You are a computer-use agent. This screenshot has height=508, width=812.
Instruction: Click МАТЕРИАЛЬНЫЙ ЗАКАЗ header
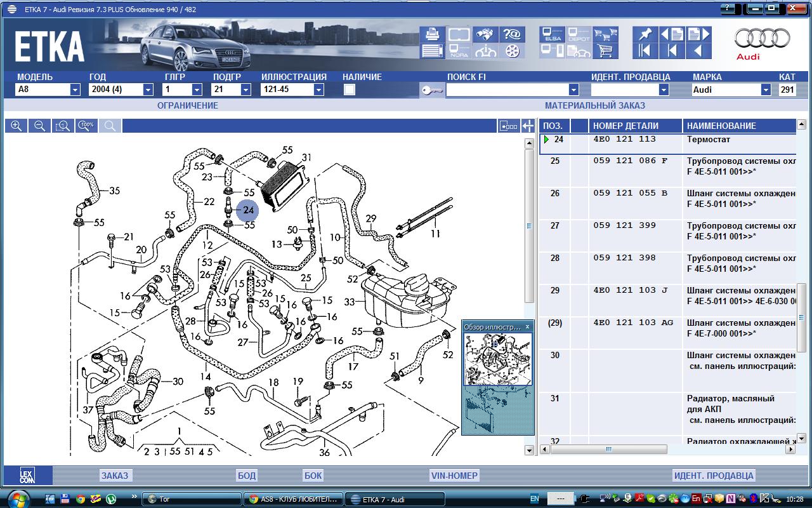pos(594,105)
